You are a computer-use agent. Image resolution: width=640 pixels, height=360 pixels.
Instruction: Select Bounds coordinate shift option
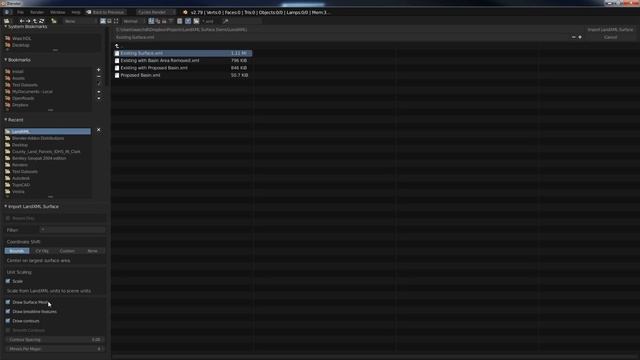pos(17,251)
